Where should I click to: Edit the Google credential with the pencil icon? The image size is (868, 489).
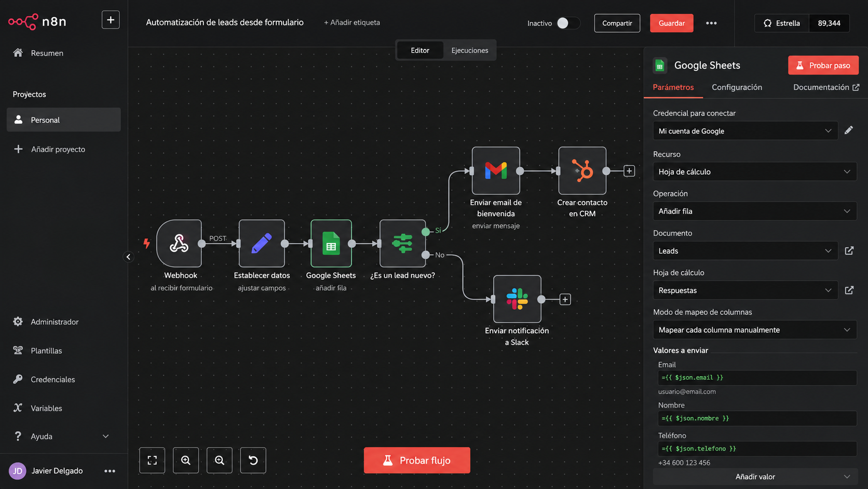point(849,130)
